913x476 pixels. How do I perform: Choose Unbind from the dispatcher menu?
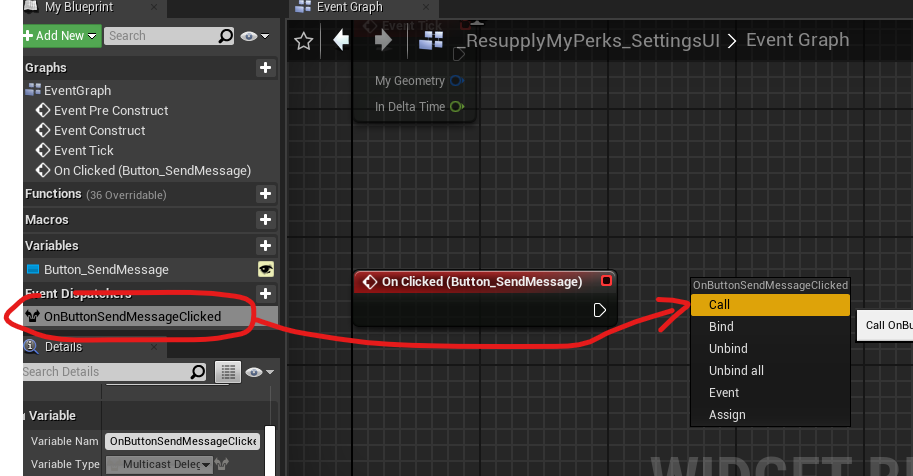(x=770, y=348)
